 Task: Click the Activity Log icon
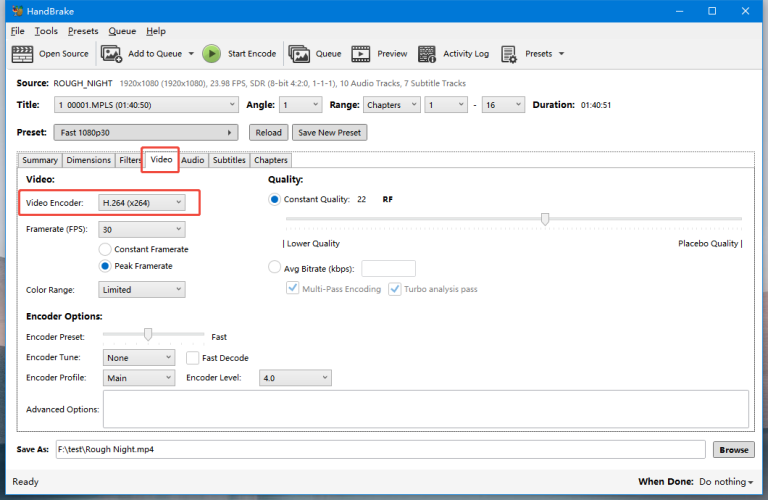pyautogui.click(x=427, y=54)
